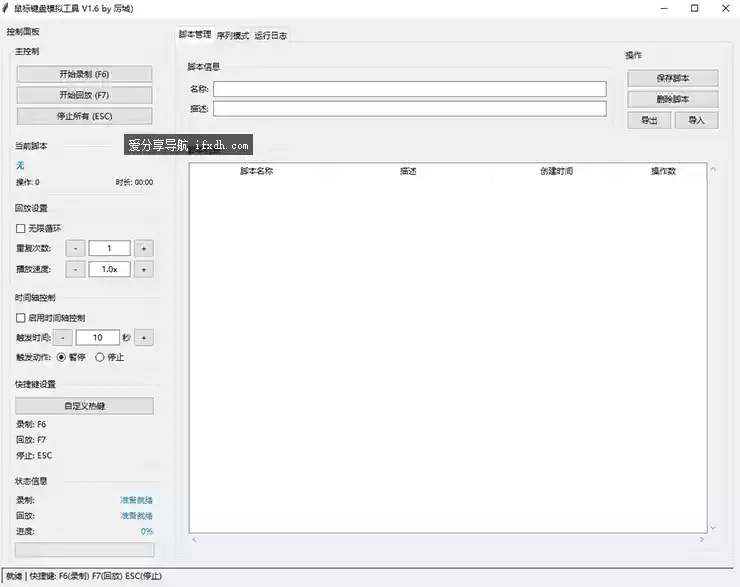The width and height of the screenshot is (740, 587).
Task: Click the 保存脚本 button
Action: tap(673, 78)
